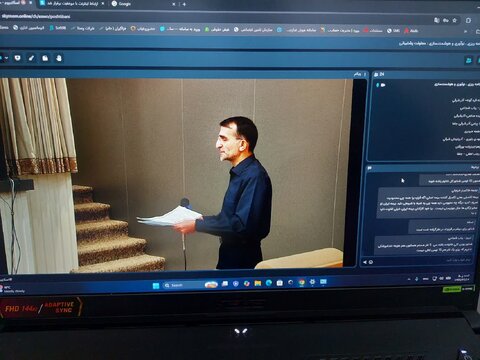This screenshot has height=360, width=480.
Task: Expand the bookmarks overflow chevron
Action: point(465,31)
